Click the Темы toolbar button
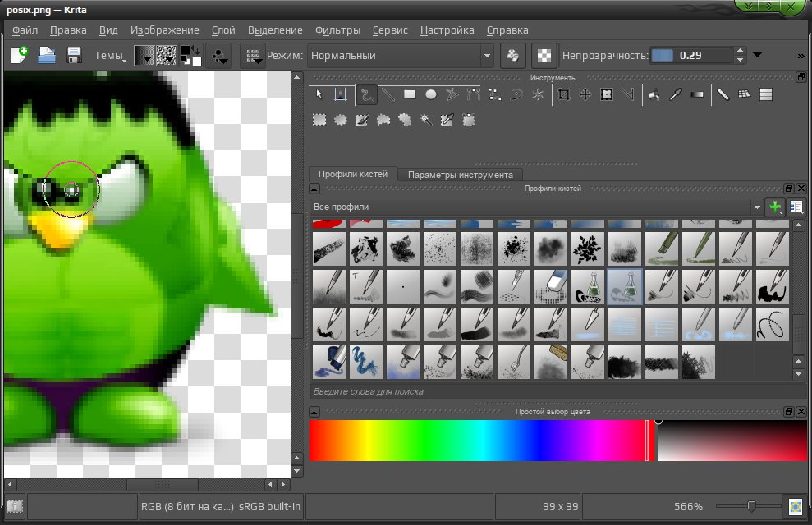The image size is (812, 525). [x=110, y=55]
